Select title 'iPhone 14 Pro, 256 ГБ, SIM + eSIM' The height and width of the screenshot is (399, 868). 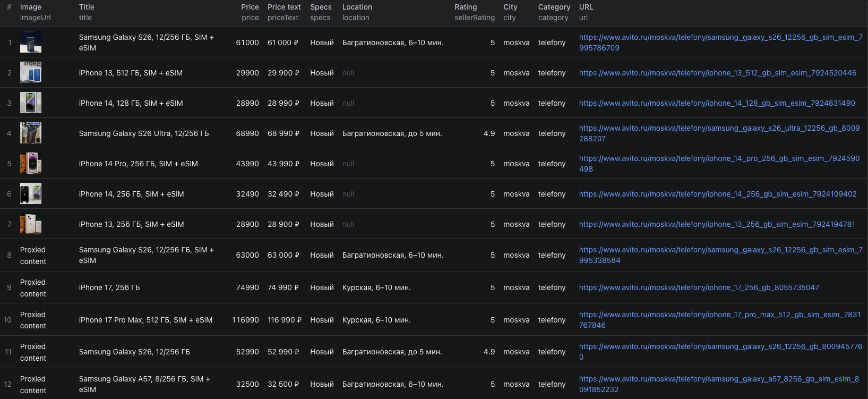[x=139, y=164]
